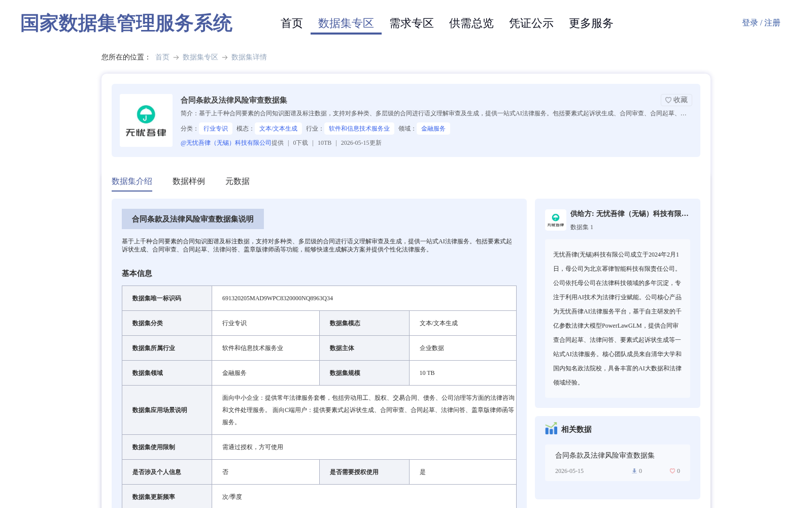Click the 软件和信息技术服务业 industry tag

pos(359,129)
